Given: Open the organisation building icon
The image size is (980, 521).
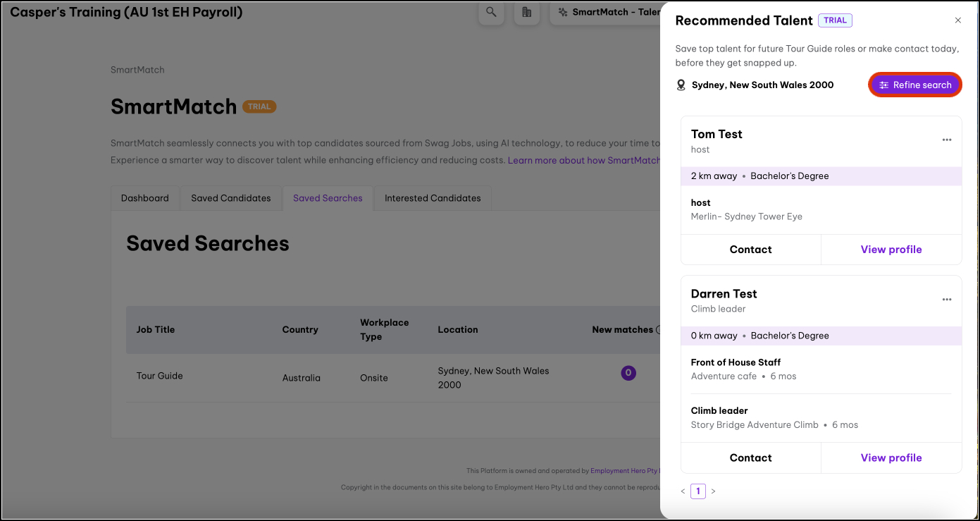Looking at the screenshot, I should tap(526, 13).
